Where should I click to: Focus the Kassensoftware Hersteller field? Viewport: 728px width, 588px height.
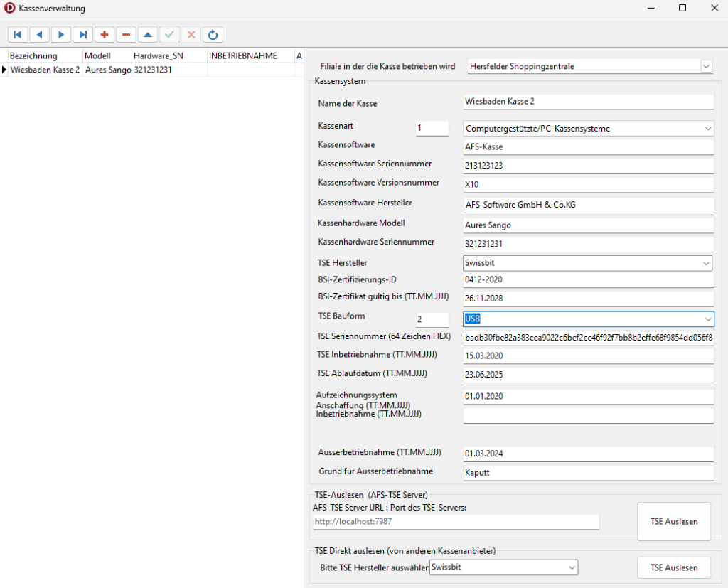click(x=589, y=205)
